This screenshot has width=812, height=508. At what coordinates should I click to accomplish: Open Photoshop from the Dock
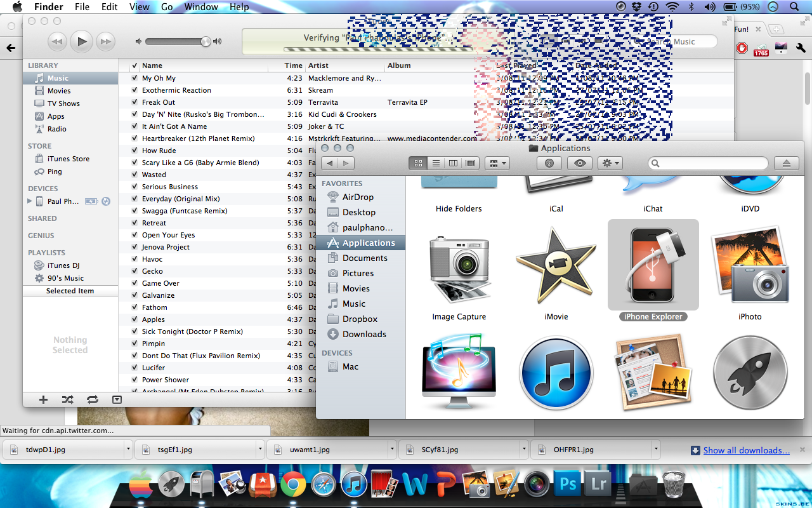[567, 484]
